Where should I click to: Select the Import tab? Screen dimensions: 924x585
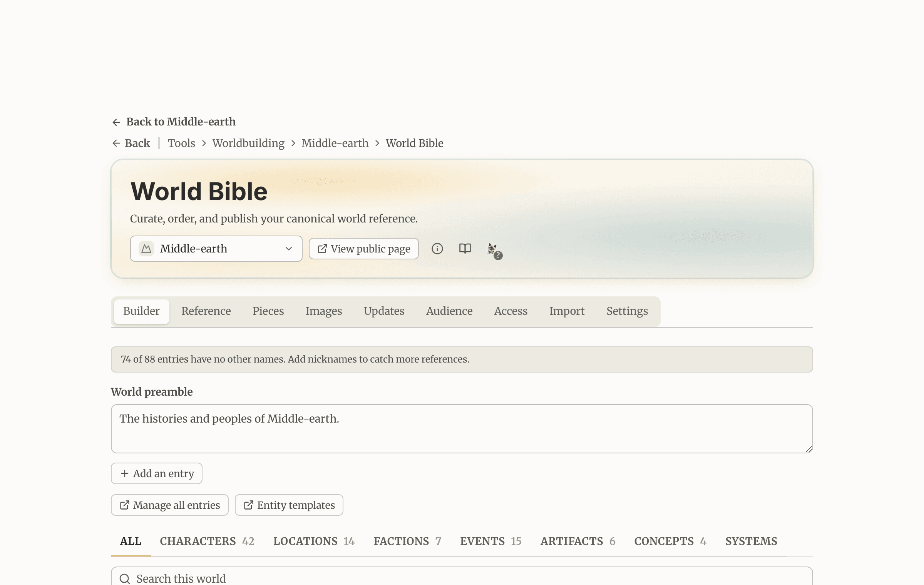pos(567,311)
